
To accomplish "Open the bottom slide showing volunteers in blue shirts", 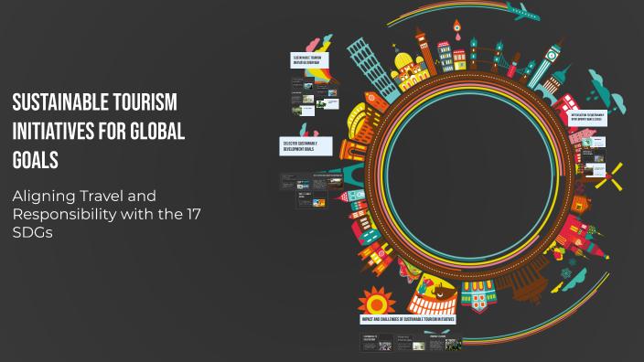I will (x=445, y=342).
